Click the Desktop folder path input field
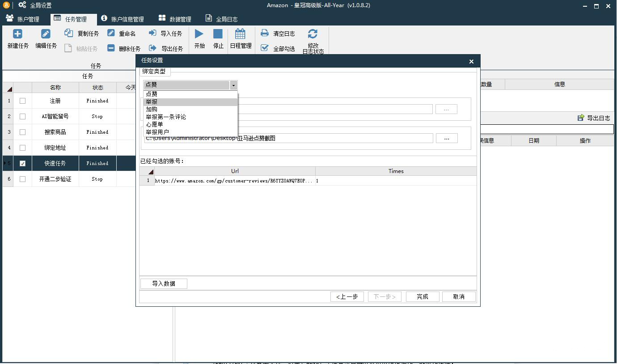This screenshot has height=364, width=617. click(x=288, y=139)
